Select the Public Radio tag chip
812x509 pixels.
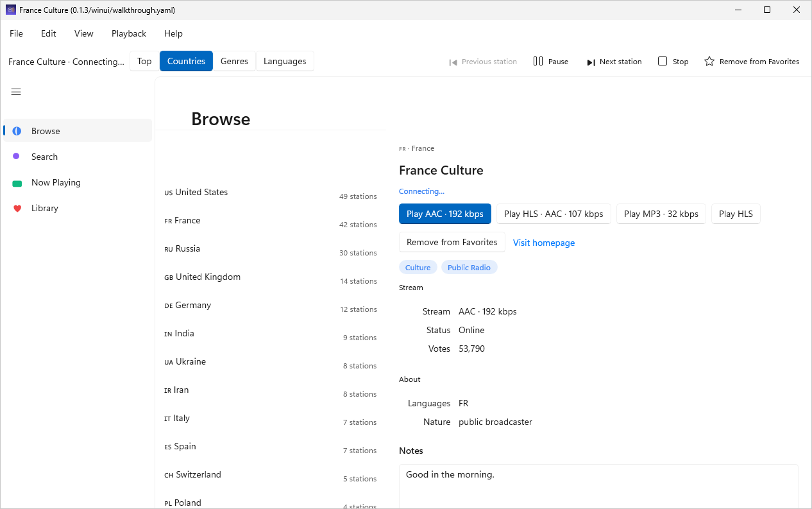tap(469, 267)
